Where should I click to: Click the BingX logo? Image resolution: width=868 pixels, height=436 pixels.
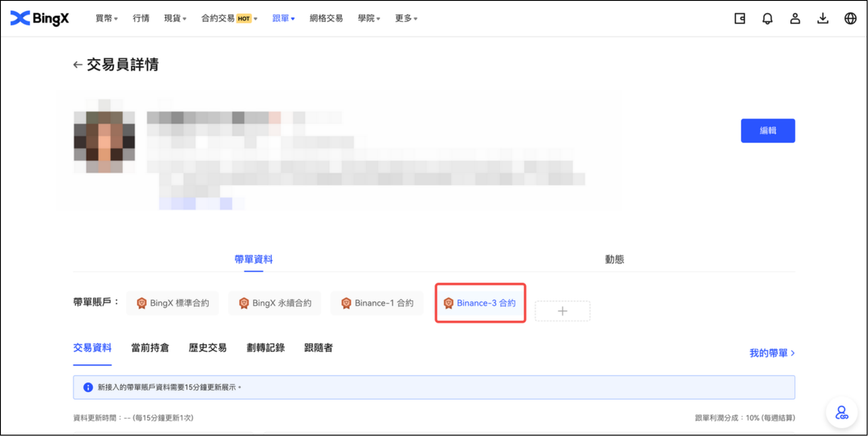(x=39, y=18)
